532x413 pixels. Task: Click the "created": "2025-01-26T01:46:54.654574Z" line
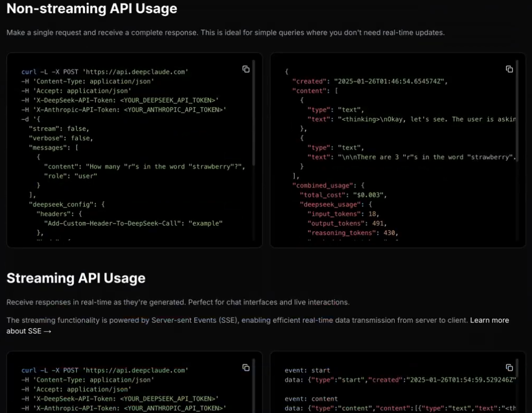370,81
